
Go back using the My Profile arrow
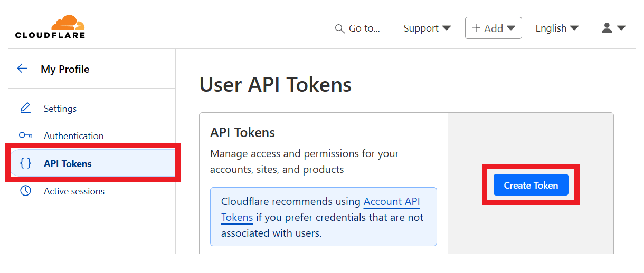(x=22, y=69)
